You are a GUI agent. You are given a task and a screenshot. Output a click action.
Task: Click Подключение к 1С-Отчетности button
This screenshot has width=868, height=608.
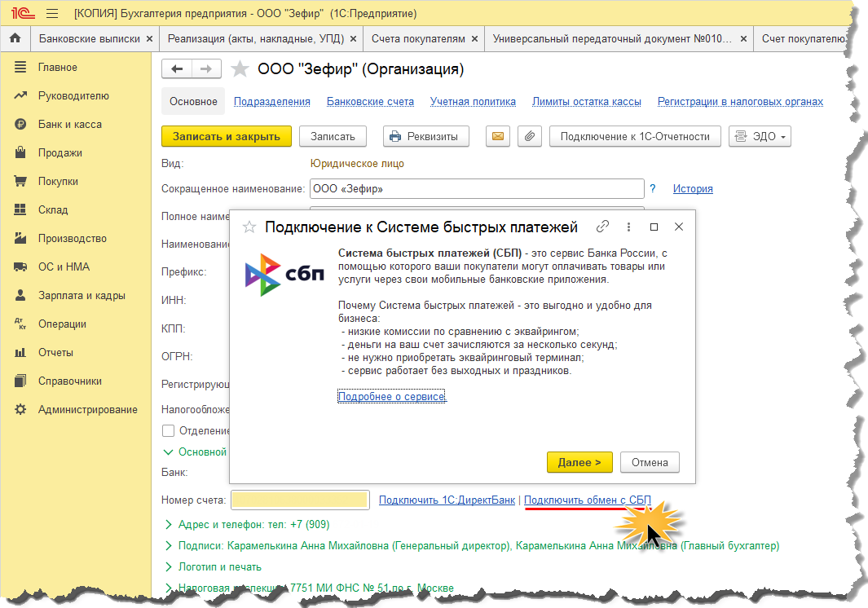tap(635, 136)
